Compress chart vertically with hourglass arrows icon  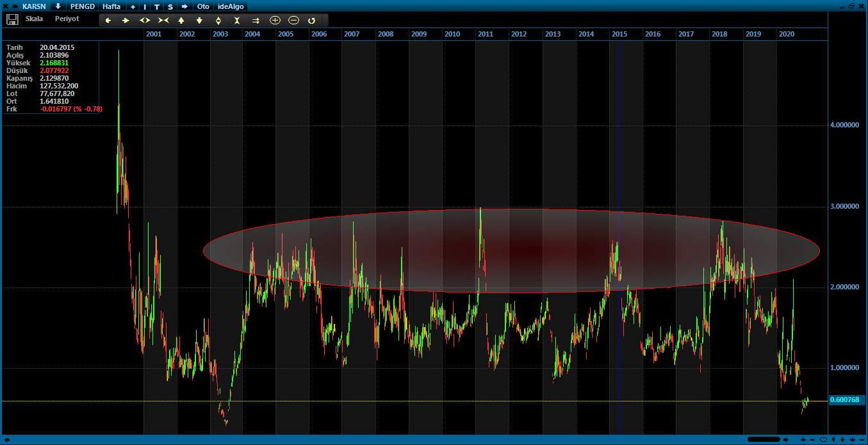236,20
